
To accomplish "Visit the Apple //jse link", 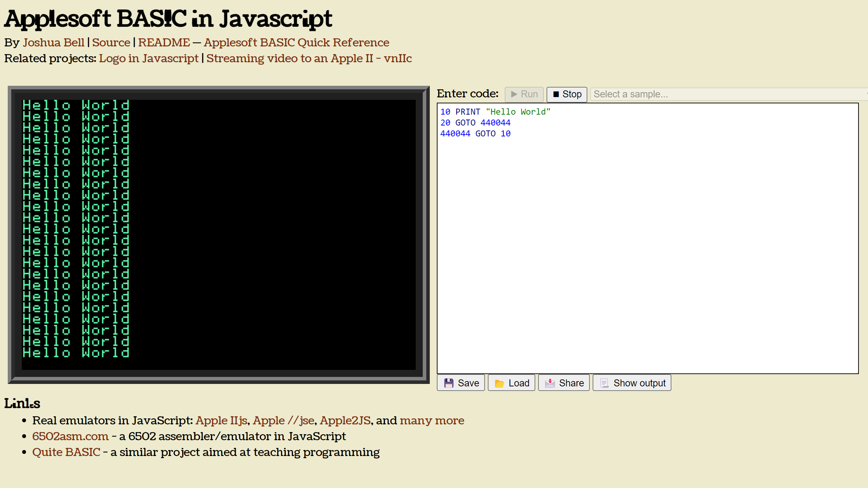I will (x=283, y=420).
